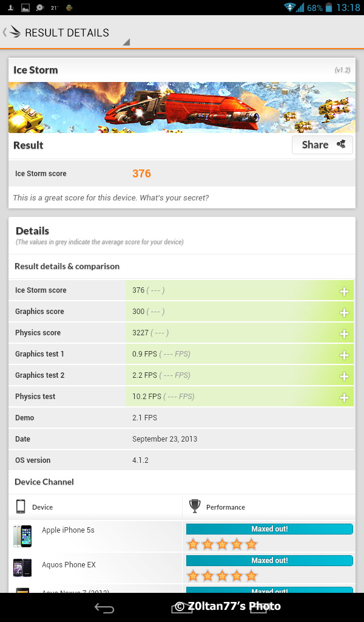The height and width of the screenshot is (622, 364).
Task: Tap the 3DMark logo back button
Action: (15, 32)
